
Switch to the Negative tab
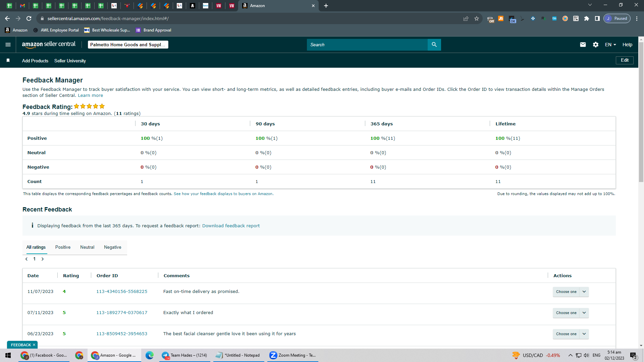click(x=113, y=247)
